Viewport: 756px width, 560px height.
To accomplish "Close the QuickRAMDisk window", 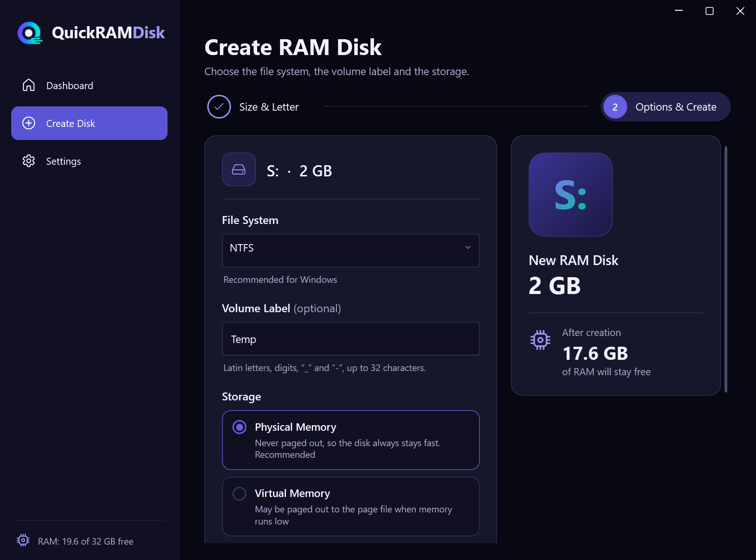I will coord(740,11).
